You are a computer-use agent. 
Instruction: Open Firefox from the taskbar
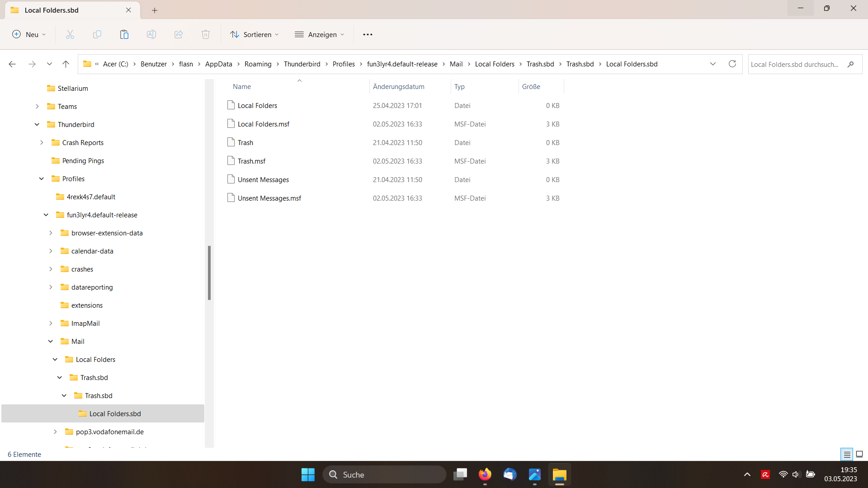click(485, 474)
